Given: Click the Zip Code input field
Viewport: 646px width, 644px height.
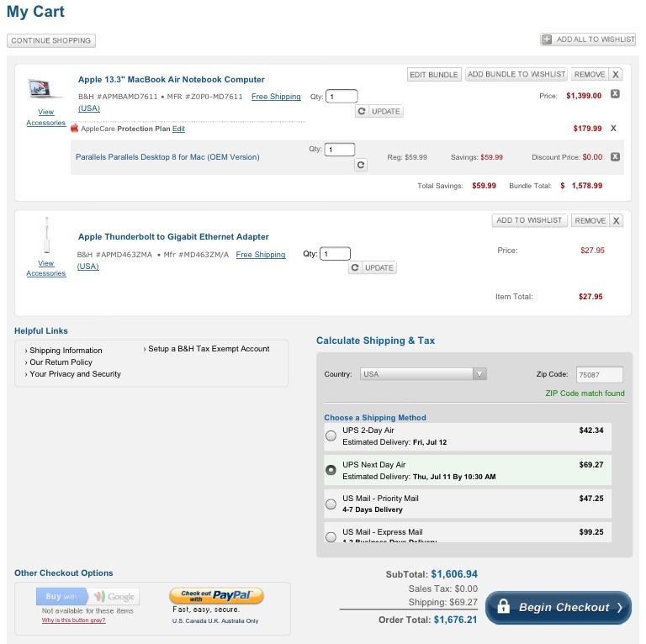Looking at the screenshot, I should 600,375.
